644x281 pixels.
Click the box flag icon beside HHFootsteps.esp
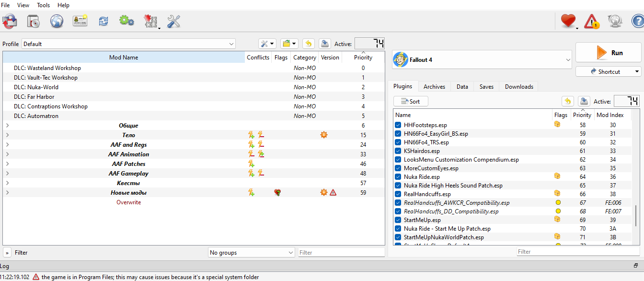coord(557,124)
